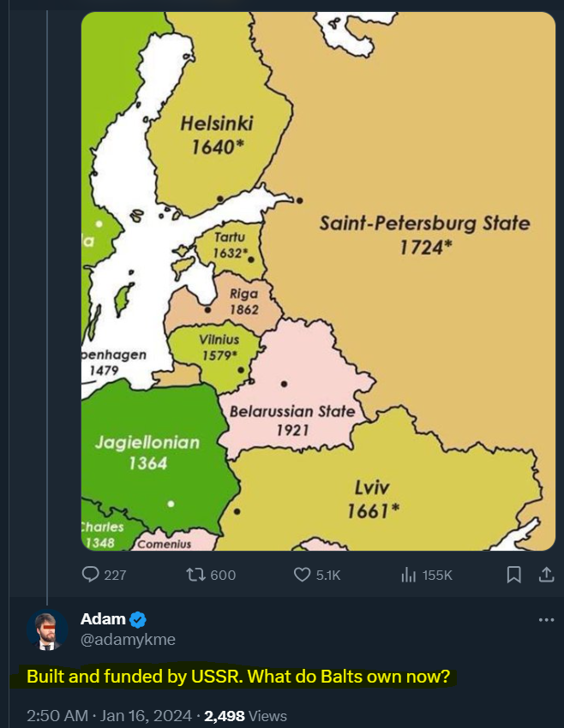Like the tweet using the heart icon

tap(303, 575)
